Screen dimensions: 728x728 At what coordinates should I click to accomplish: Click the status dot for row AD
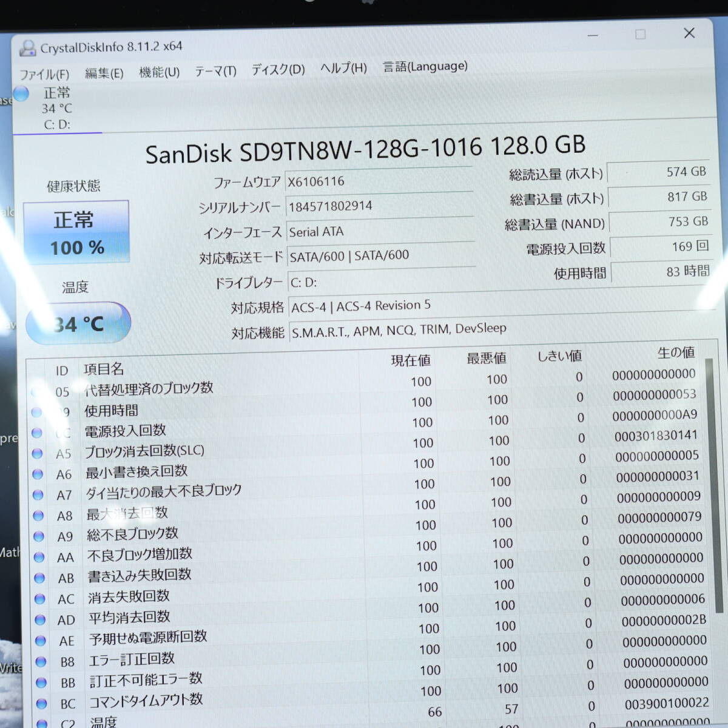click(40, 619)
